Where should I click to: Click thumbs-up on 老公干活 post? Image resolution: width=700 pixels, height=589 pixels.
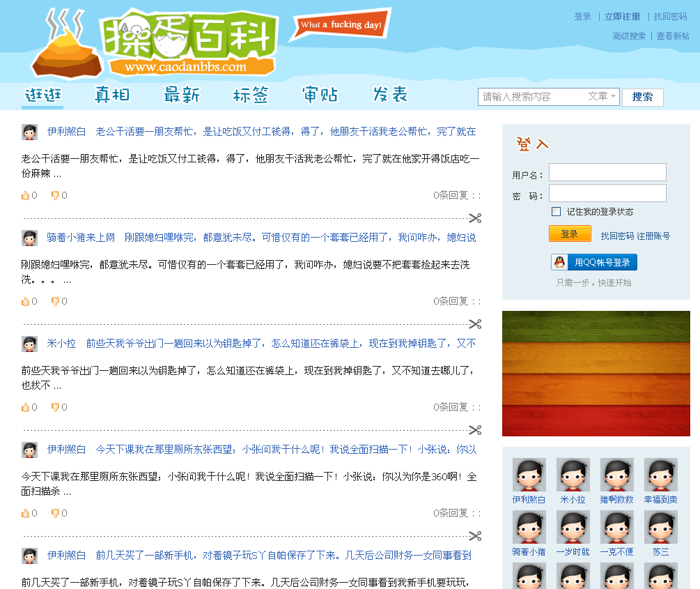[26, 195]
